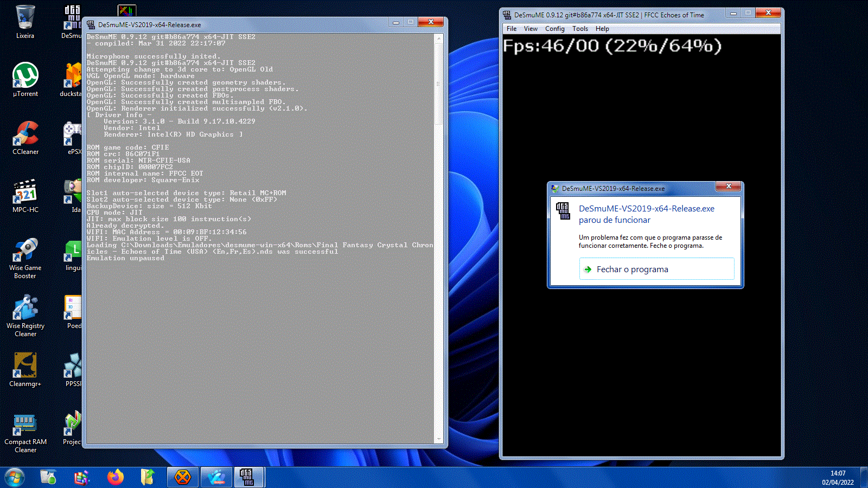This screenshot has height=488, width=868.
Task: Click the DeSmuME emulator window's title icon
Action: click(x=507, y=15)
